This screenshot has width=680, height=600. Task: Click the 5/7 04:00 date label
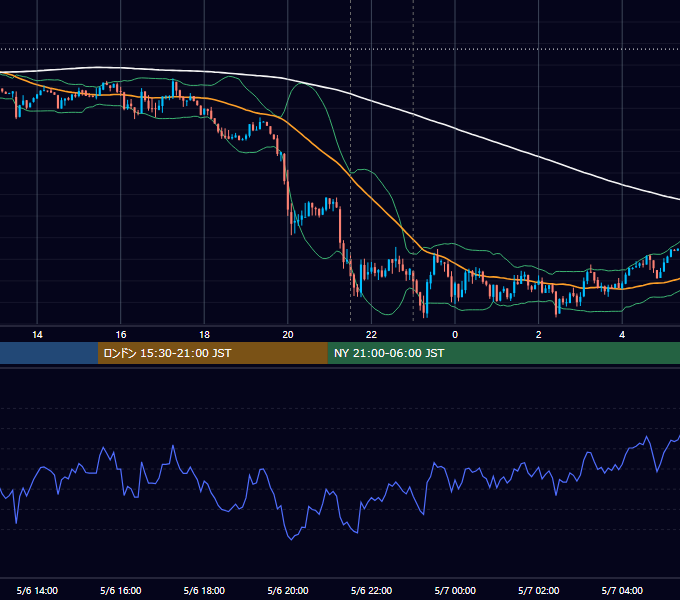pos(622,590)
